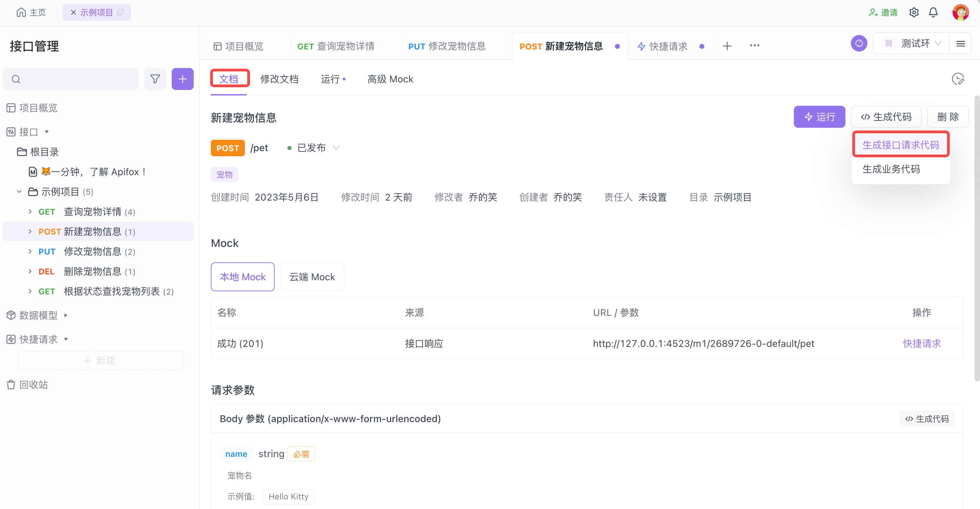This screenshot has height=509, width=980.
Task: Select the 本地 Mock toggle option
Action: (x=243, y=277)
